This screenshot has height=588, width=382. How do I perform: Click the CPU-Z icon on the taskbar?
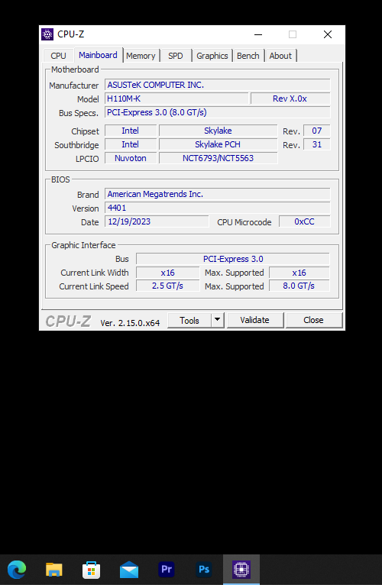pos(241,569)
